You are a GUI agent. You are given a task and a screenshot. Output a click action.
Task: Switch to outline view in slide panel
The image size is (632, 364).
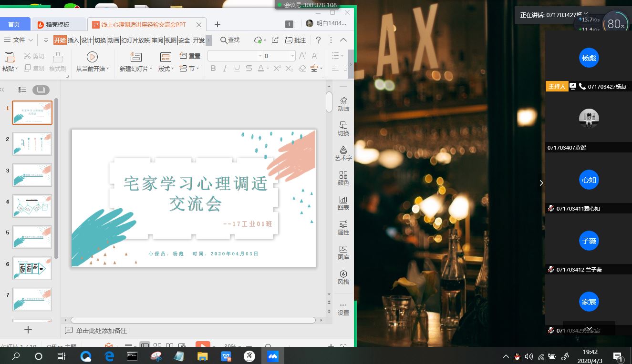point(22,90)
